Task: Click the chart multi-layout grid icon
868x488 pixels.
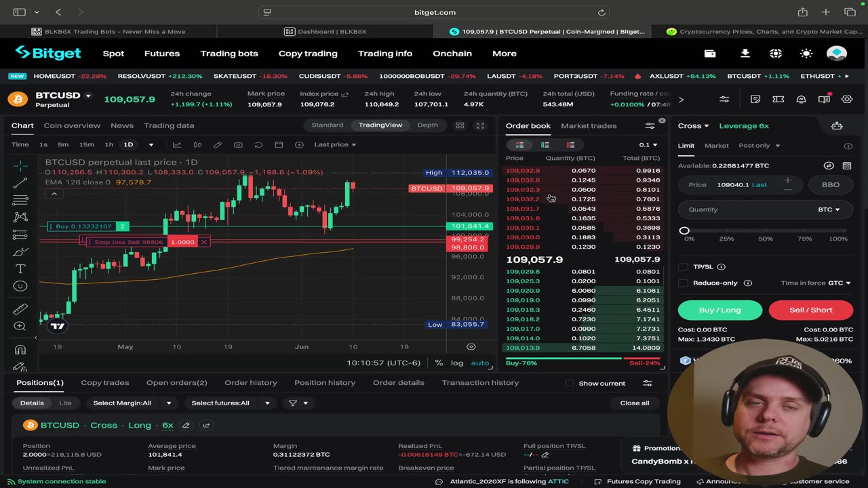Action: (x=460, y=125)
